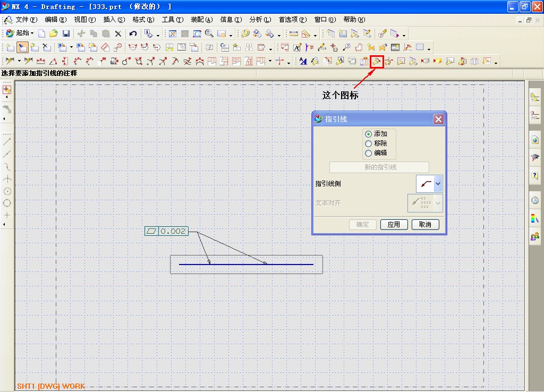
Task: Expand the arrow after the view-zoom icons
Action: [x=231, y=35]
